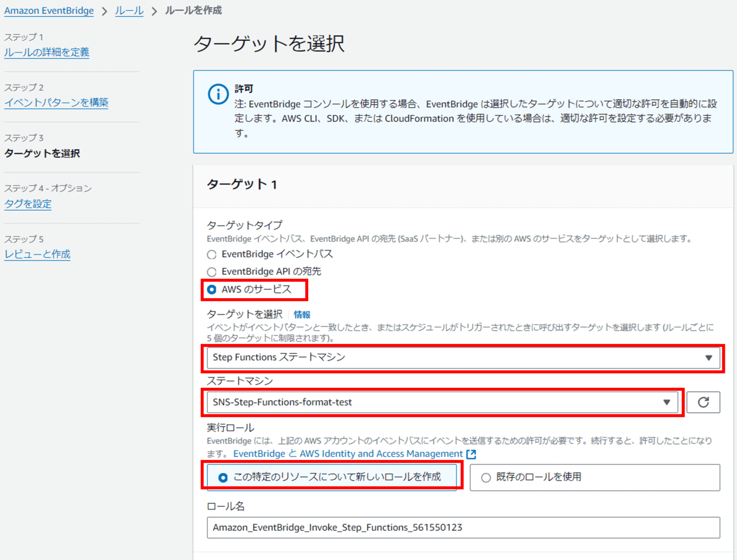Select EventBridge イベントバス radio button
The height and width of the screenshot is (560, 737).
pyautogui.click(x=212, y=255)
